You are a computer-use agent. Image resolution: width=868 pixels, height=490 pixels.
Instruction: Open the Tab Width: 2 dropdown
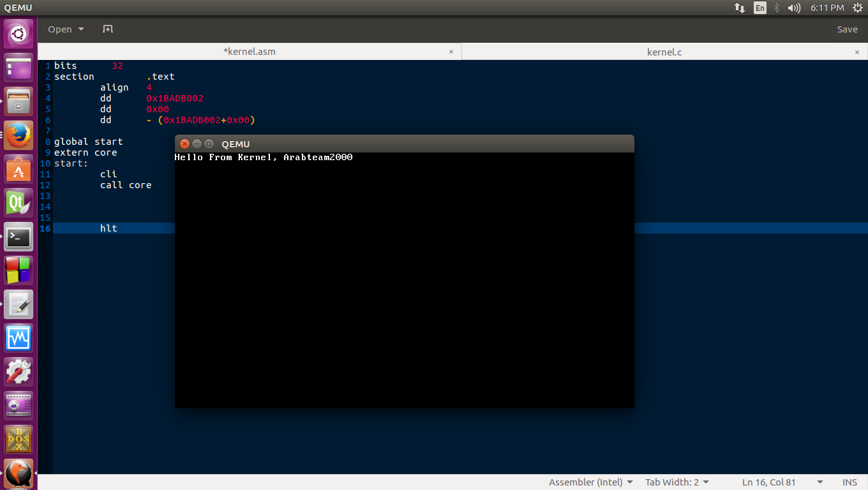(677, 482)
